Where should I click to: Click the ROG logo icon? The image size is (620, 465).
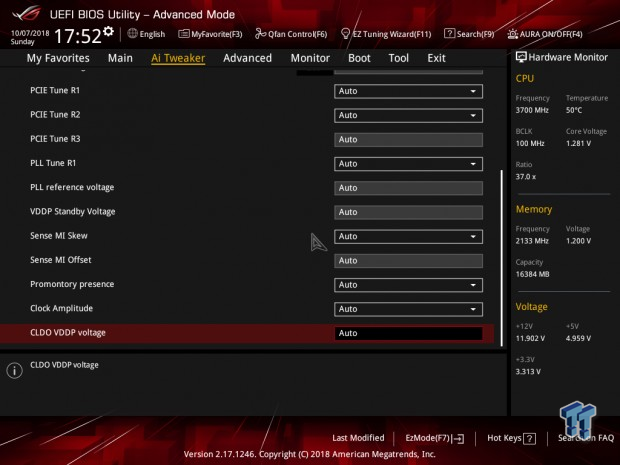coord(26,13)
